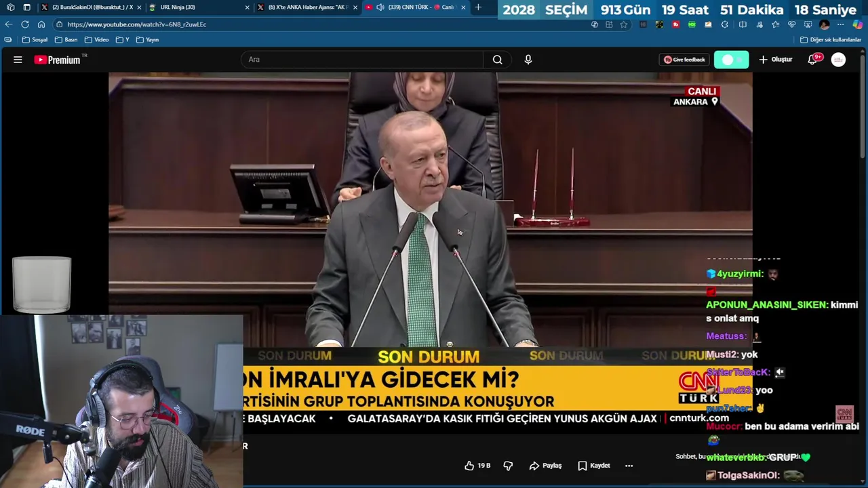Viewport: 868px width, 488px height.
Task: Click the green extension icon in toolbar
Action: pos(692,24)
